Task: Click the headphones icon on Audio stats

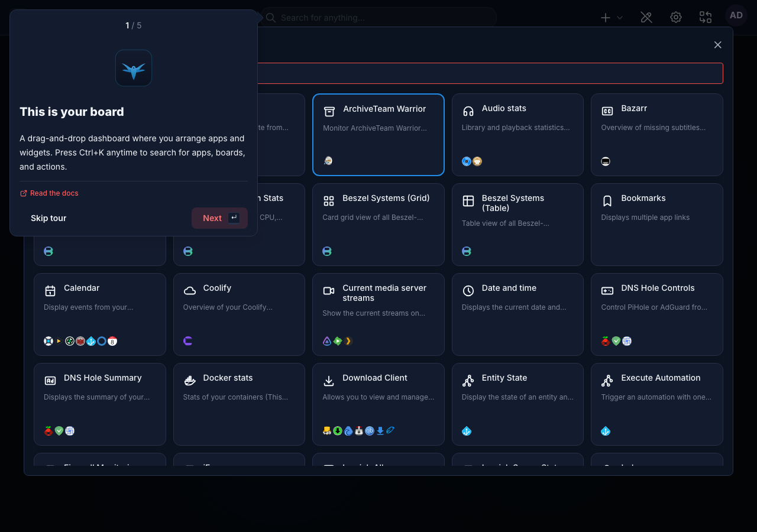Action: pyautogui.click(x=468, y=111)
